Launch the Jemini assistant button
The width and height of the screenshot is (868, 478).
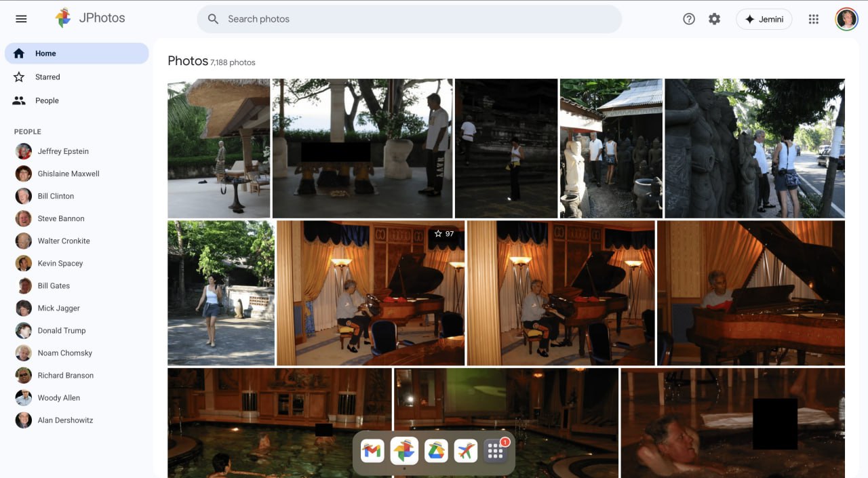tap(764, 19)
